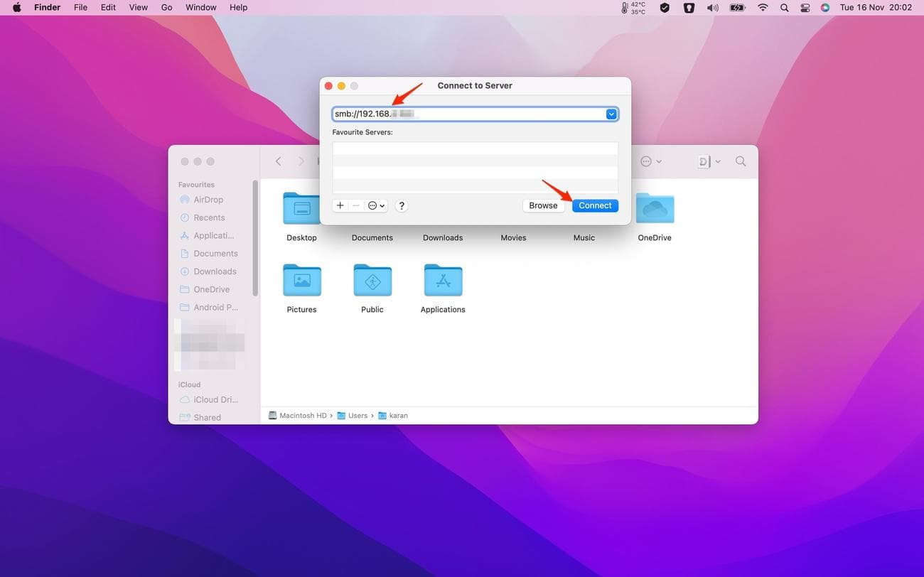Open the Applications folder icon

coord(443,281)
